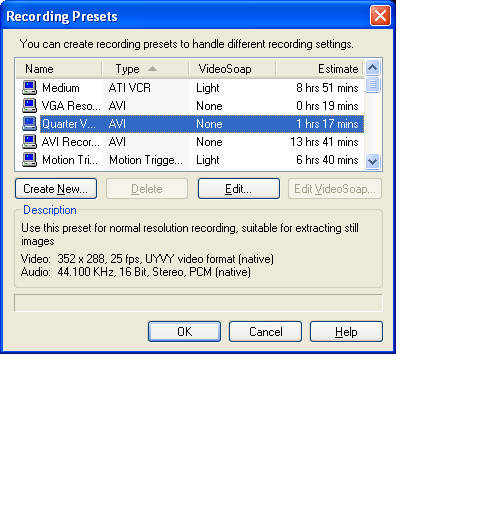Click the ATI VCR type cell
Screen dimensions: 492x513
click(130, 88)
